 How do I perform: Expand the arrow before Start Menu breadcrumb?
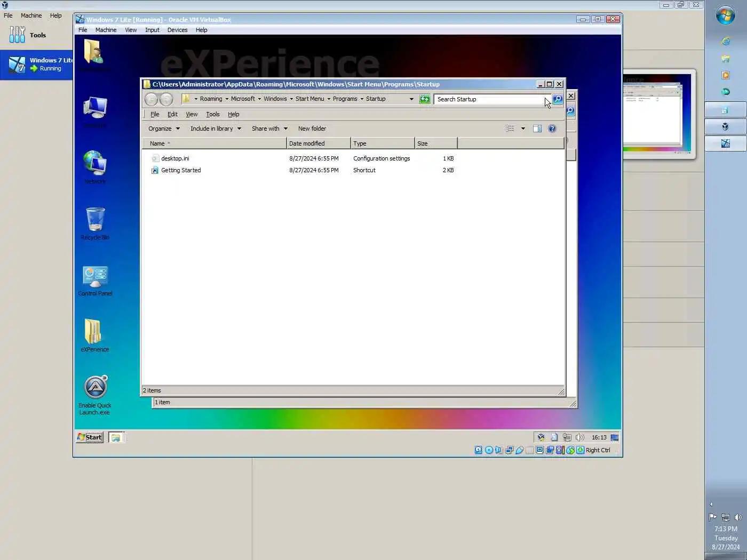[291, 99]
